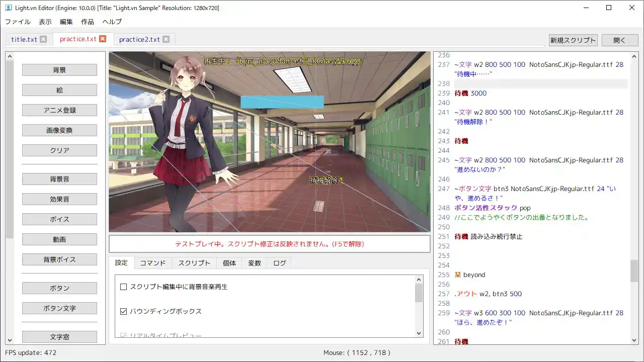This screenshot has width=644, height=362.
Task: Click the 開く button
Action: click(619, 40)
